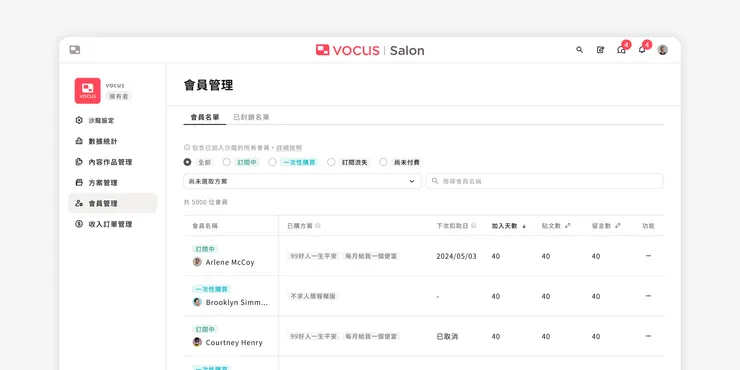
Task: Select the 尚未付費 radio filter
Action: [x=383, y=162]
